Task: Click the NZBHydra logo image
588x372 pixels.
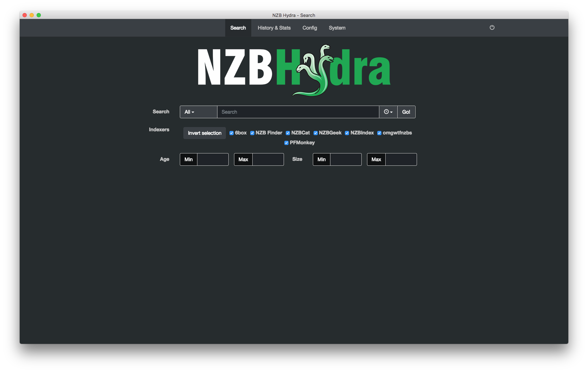Action: tap(294, 70)
